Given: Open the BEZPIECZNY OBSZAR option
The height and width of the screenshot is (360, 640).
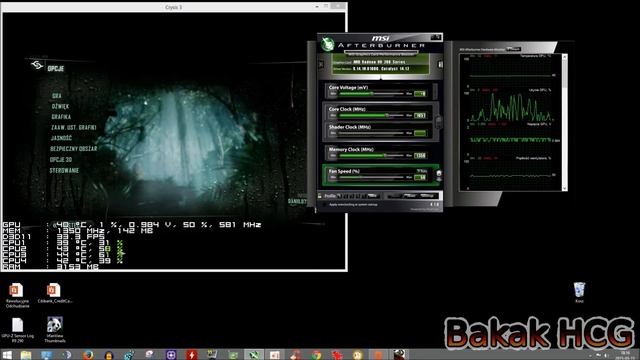Looking at the screenshot, I should [73, 149].
